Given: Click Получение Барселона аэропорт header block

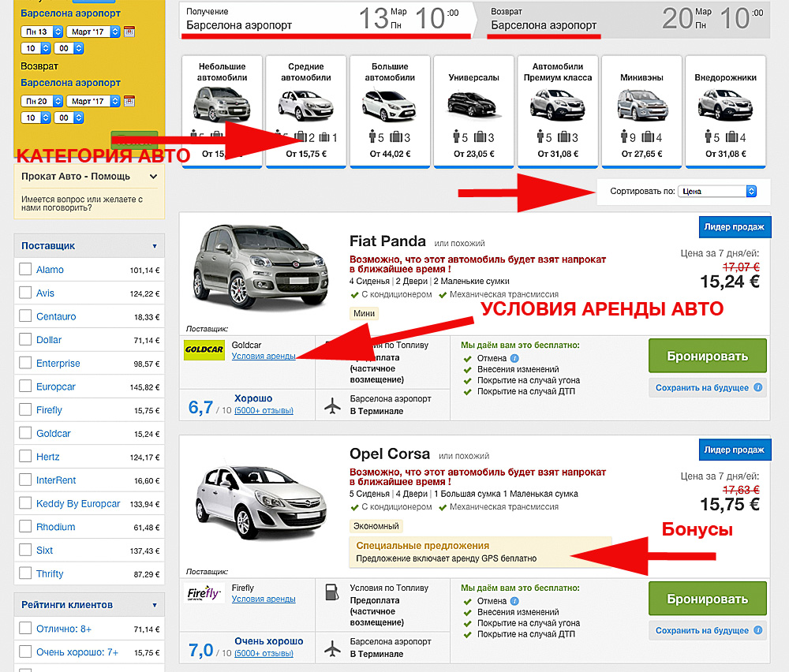Looking at the screenshot, I should 326,19.
